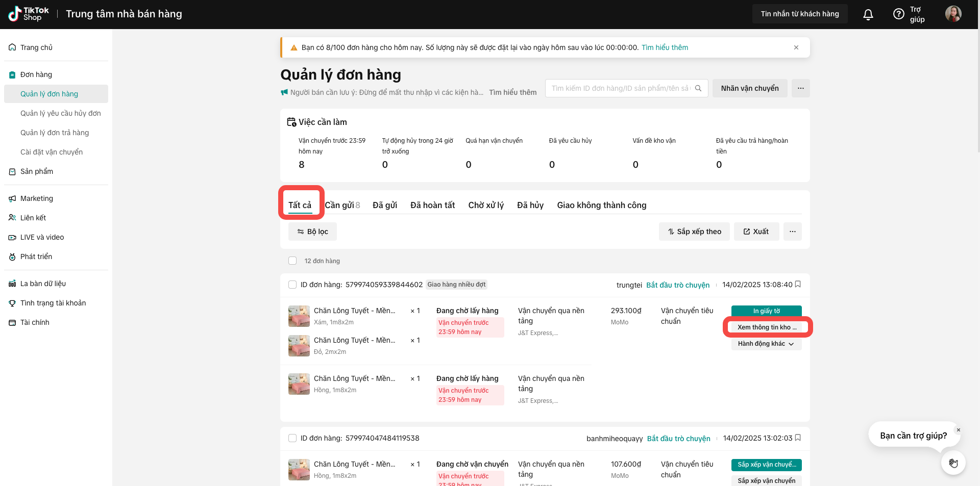Click Bắt đầu trò chuyện with trungtei
The image size is (980, 486).
click(678, 285)
